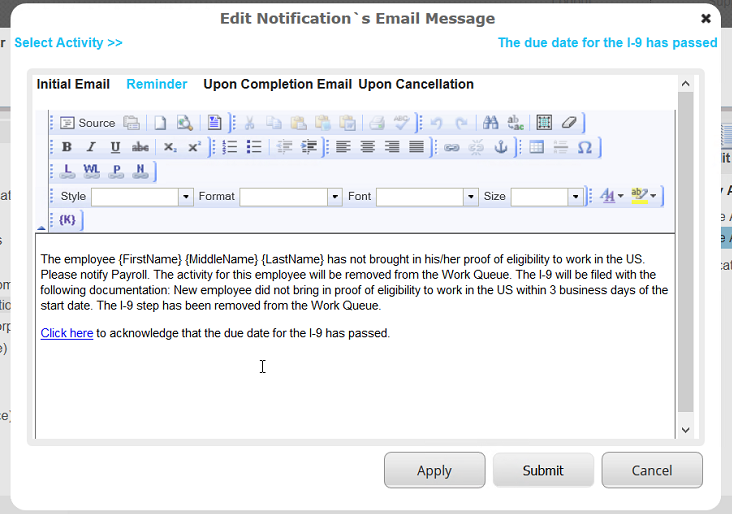Screen dimensions: 732x514
Task: Toggle Bold formatting
Action: tap(67, 148)
